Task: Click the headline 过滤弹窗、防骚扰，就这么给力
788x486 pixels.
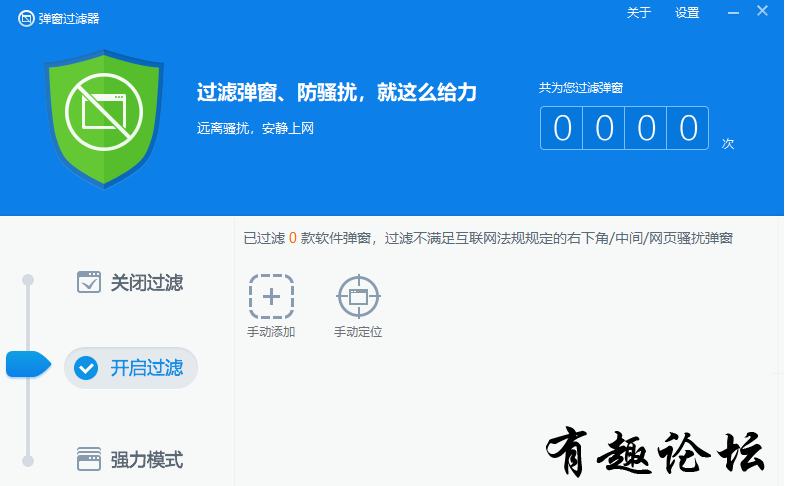Action: click(337, 92)
